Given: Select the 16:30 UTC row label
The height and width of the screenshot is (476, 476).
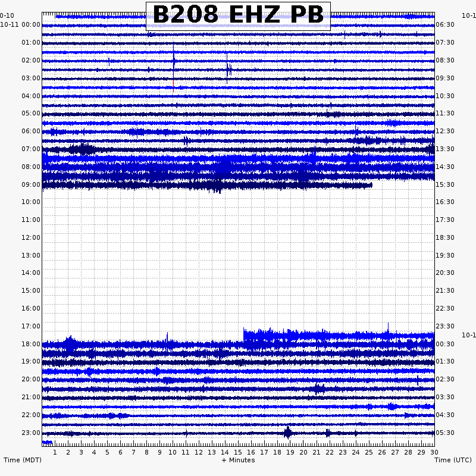Looking at the screenshot, I should pos(445,202).
